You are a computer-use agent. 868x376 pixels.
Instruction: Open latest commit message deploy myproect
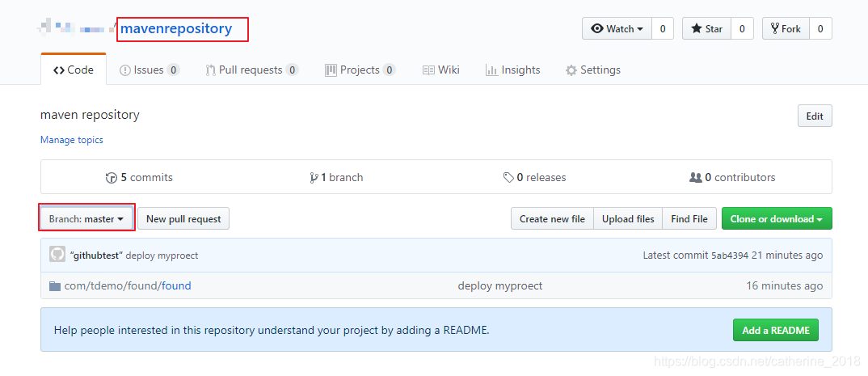point(162,256)
